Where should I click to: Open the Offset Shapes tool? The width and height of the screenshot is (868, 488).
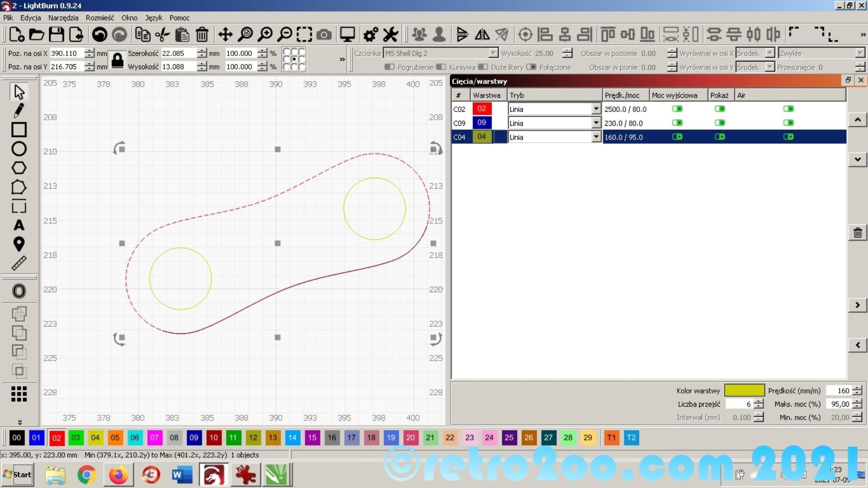[x=19, y=291]
